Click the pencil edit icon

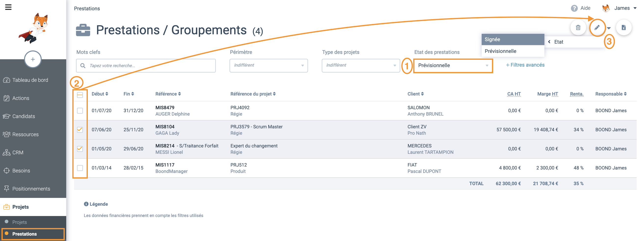597,28
